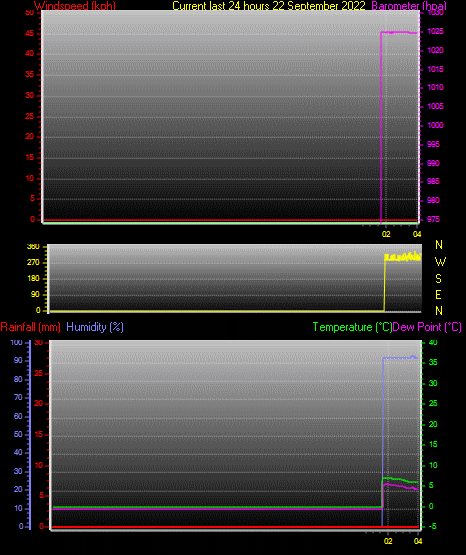This screenshot has height=555, width=466.
Task: Click the 35 temperature scale value
Action: point(433,362)
